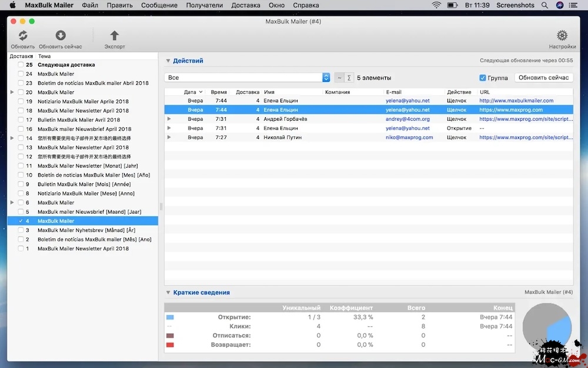588x368 pixels.
Task: Open the Получатели menu
Action: click(204, 5)
